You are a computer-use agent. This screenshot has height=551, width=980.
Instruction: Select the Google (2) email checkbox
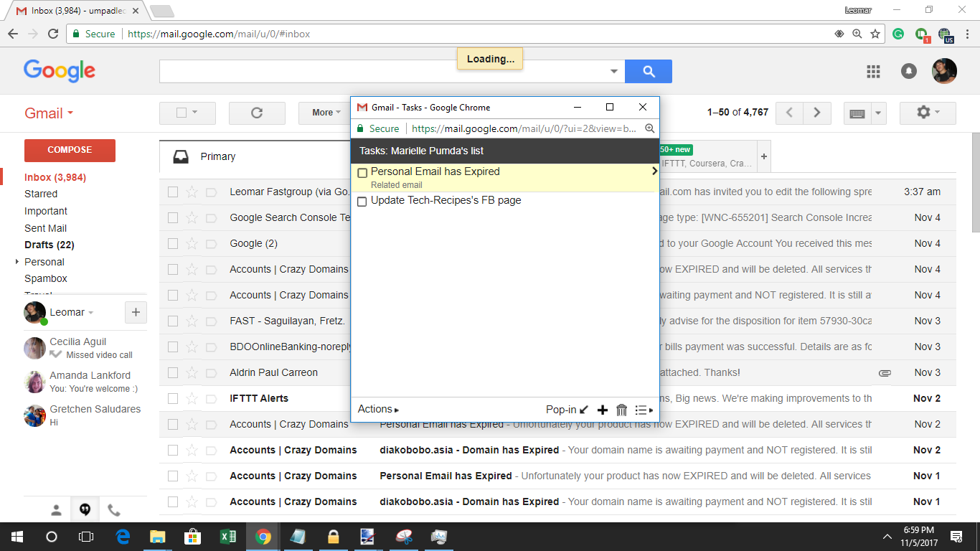click(173, 243)
